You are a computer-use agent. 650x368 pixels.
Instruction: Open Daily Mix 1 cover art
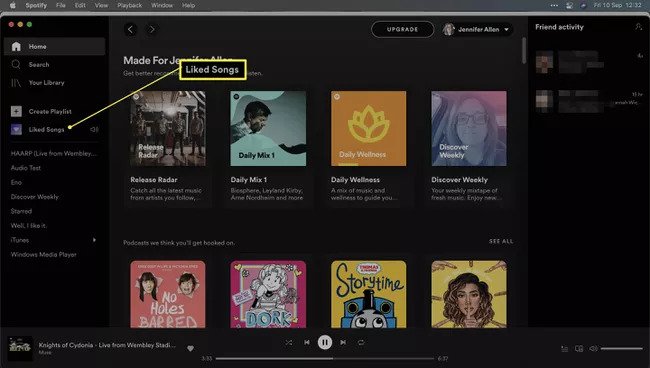click(x=268, y=128)
